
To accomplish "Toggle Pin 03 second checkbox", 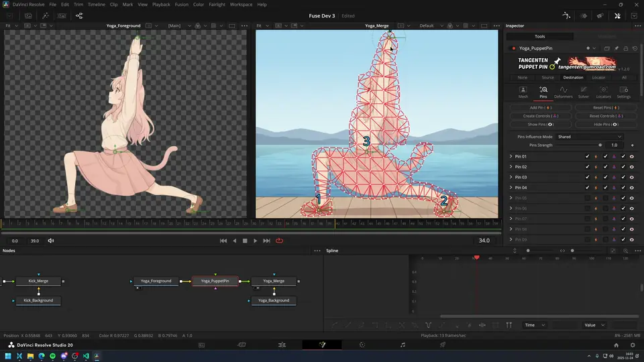I will pos(605,177).
